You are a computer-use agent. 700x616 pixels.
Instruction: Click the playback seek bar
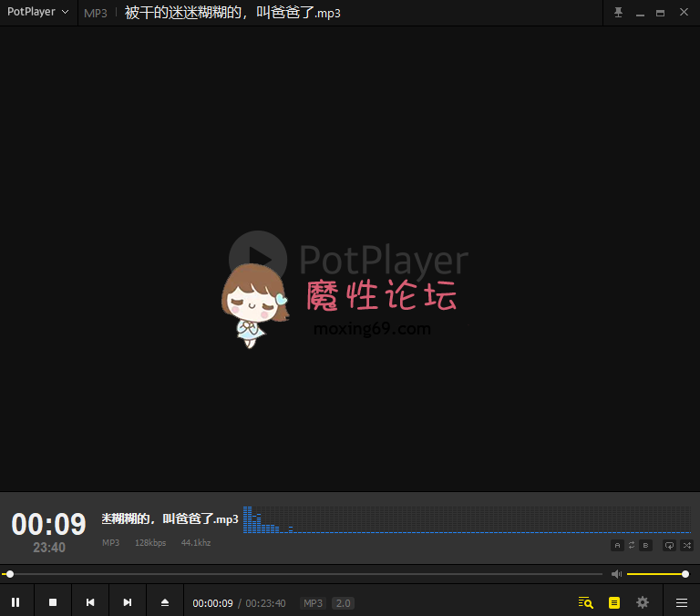(302, 574)
